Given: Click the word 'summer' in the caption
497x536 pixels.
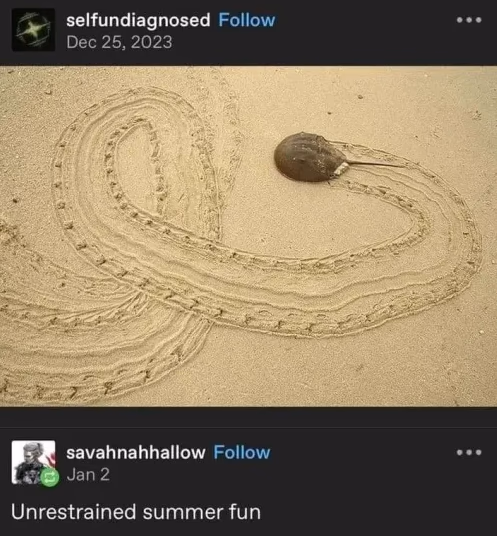Looking at the screenshot, I should click(x=183, y=512).
